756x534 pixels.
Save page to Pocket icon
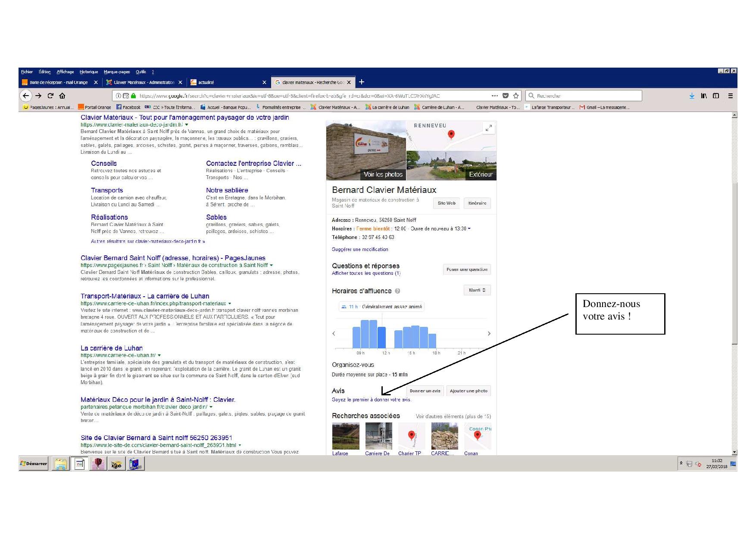[x=506, y=96]
